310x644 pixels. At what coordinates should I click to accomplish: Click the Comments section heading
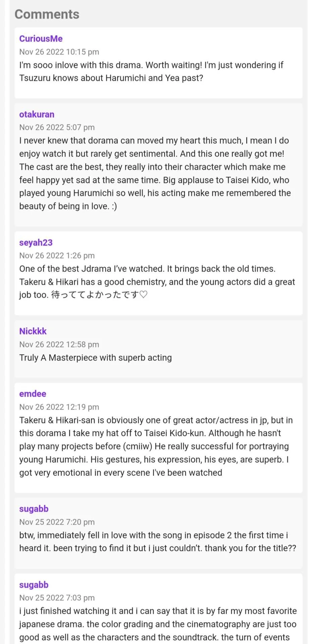(47, 14)
